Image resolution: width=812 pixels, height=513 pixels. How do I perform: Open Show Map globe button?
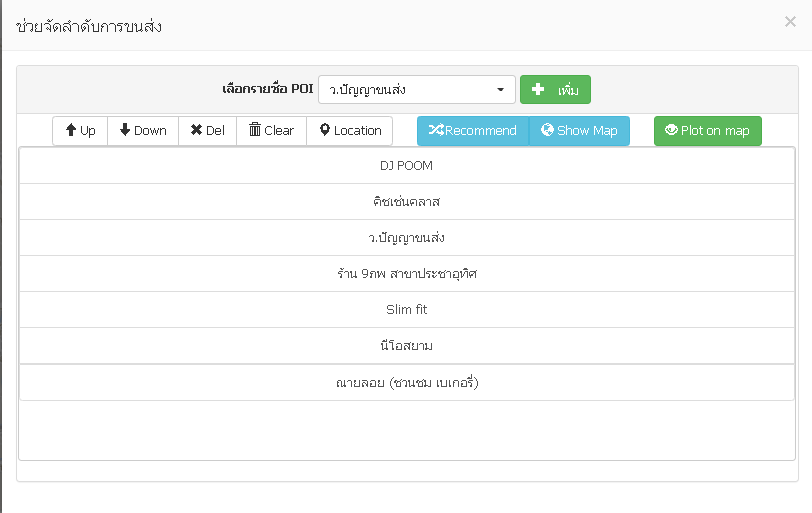[579, 130]
